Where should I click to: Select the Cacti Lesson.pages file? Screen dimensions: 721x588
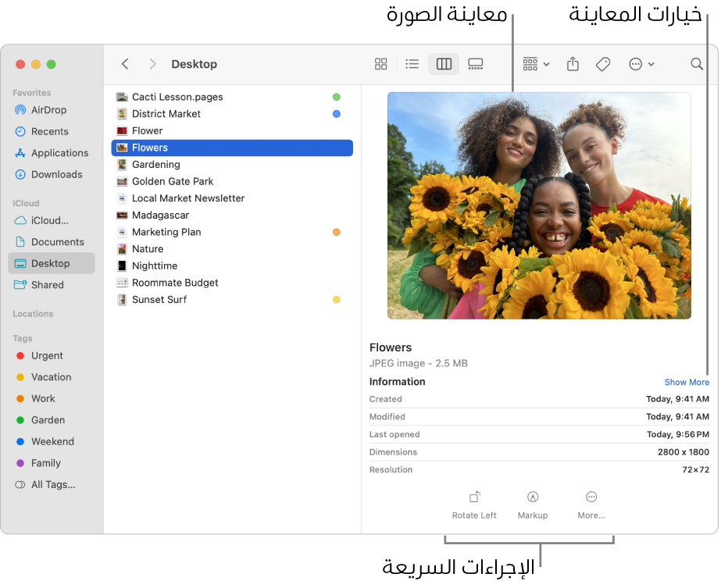click(x=232, y=97)
